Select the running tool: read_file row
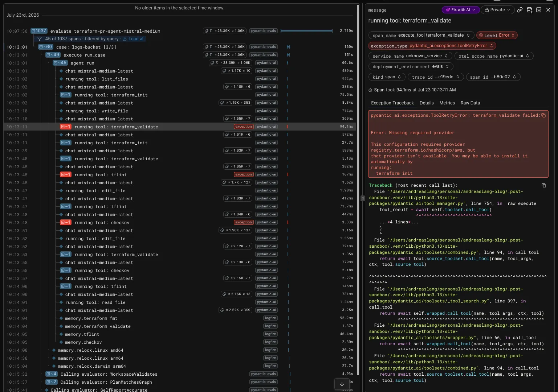558x392 pixels. coord(180,302)
